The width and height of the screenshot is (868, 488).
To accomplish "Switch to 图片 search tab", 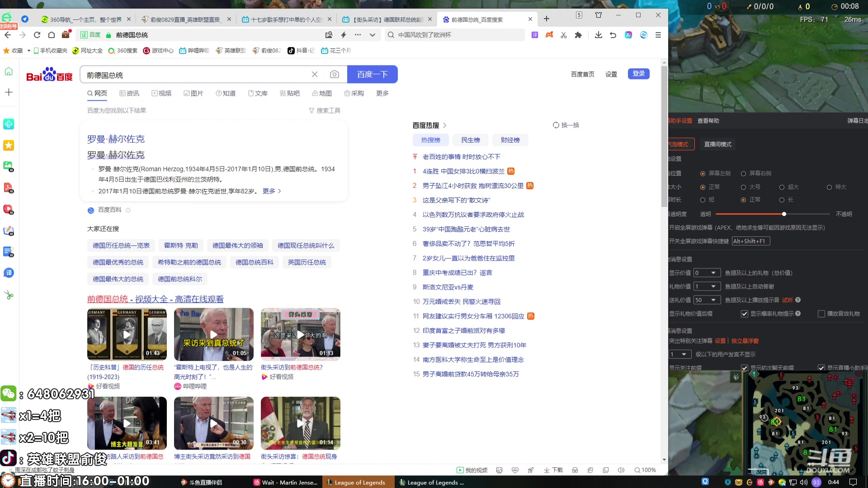I will [x=193, y=94].
